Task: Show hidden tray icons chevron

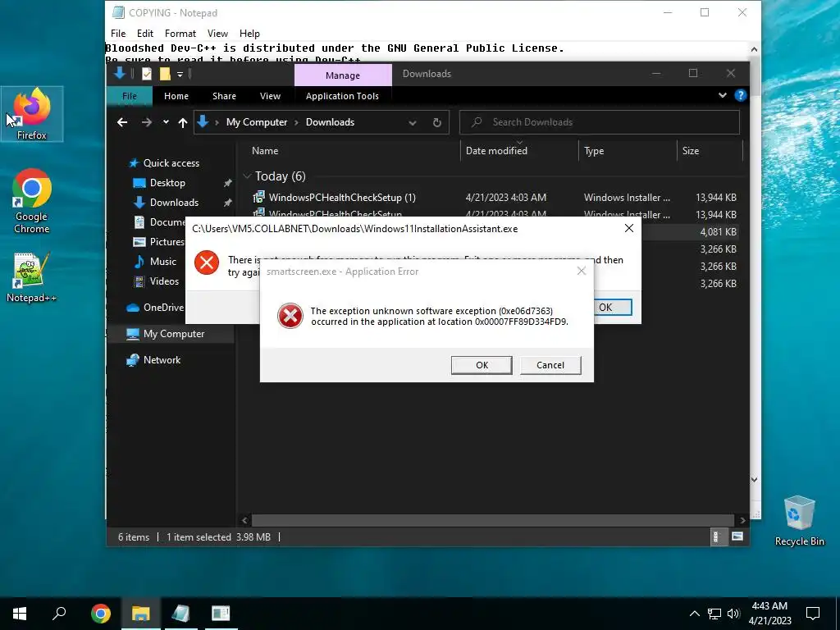Action: [694, 614]
